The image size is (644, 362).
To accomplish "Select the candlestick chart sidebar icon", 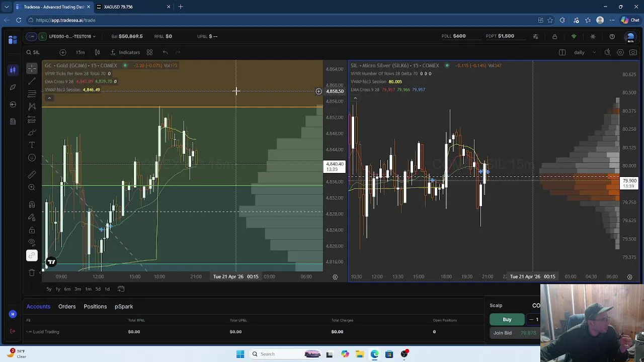I will [x=13, y=70].
